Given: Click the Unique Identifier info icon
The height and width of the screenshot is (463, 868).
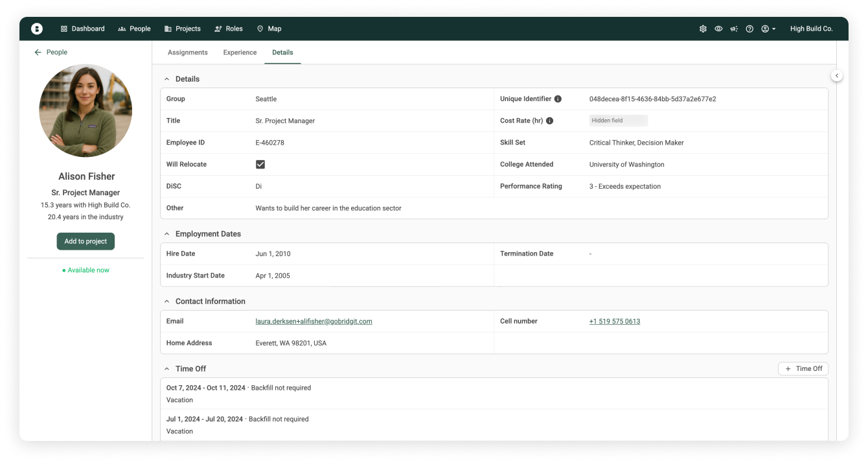Looking at the screenshot, I should point(558,99).
